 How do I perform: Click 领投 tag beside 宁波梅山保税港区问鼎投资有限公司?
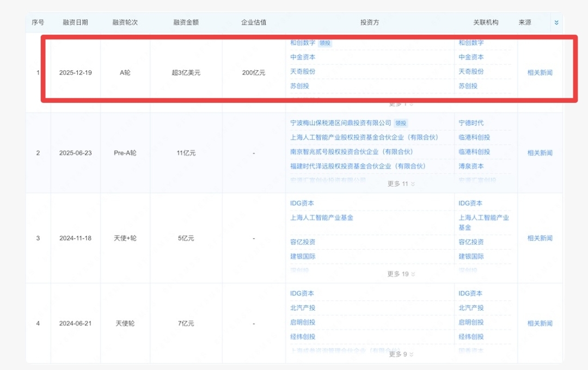coord(401,123)
